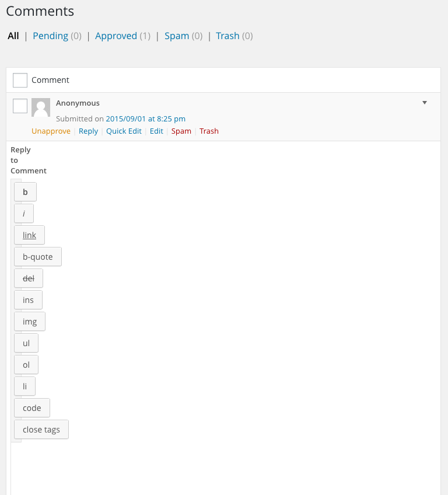Viewport: 448px width, 495px height.
Task: Click the Edit comment link
Action: tap(156, 131)
